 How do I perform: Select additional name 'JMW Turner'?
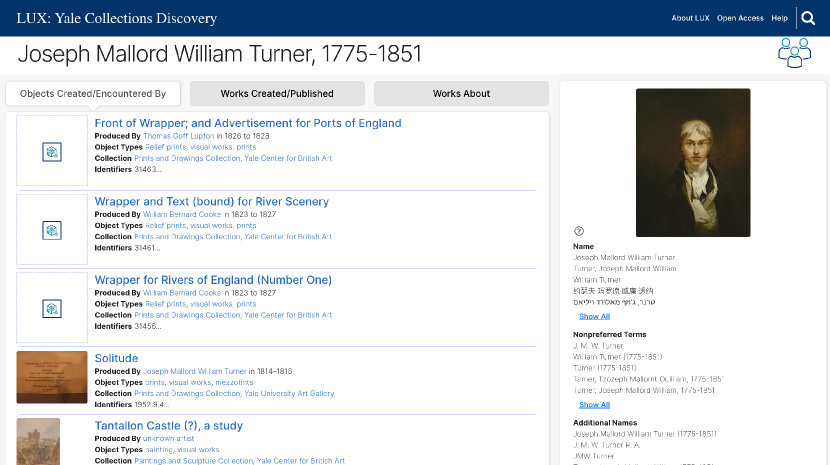[x=593, y=456]
